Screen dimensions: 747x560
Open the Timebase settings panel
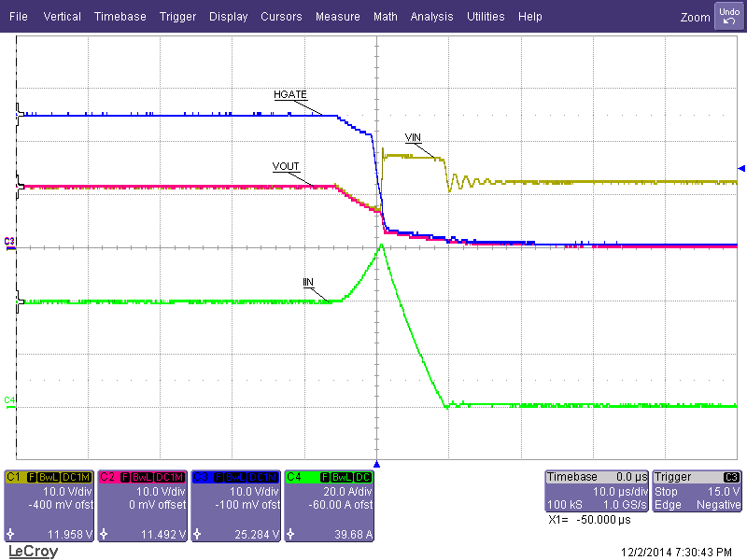pyautogui.click(x=596, y=490)
